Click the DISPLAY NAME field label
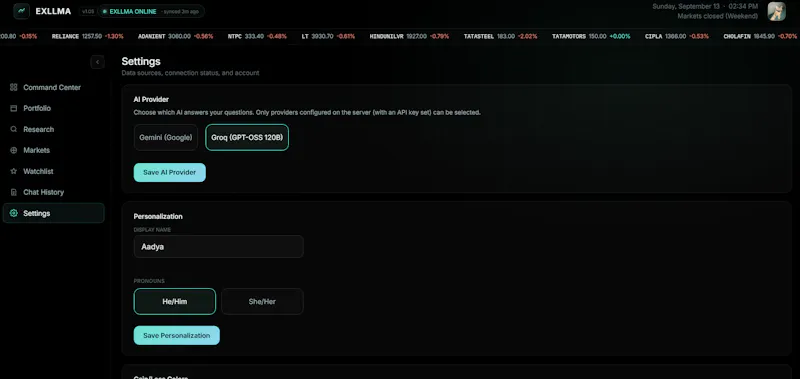800x379 pixels. coord(152,230)
